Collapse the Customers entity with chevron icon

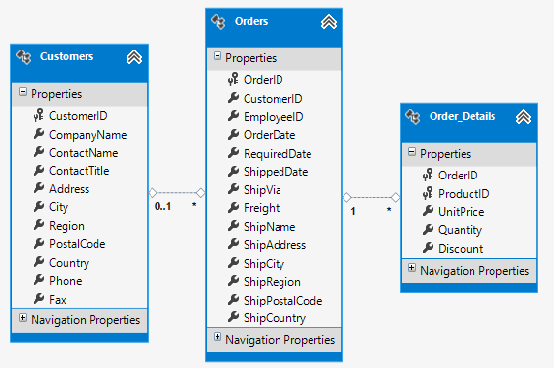click(134, 57)
